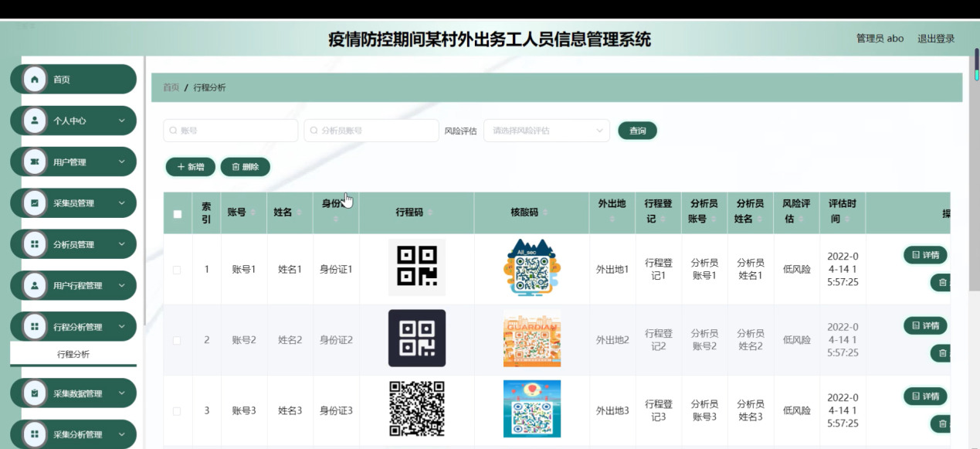Expand the 采集员管理 menu chevron
Screen dimensions: 980x449
click(x=121, y=203)
